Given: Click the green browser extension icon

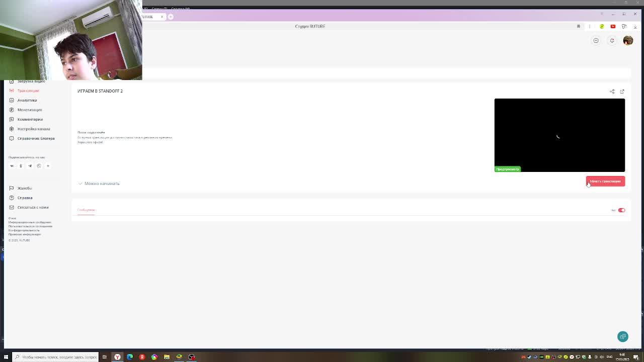Looking at the screenshot, I should click(x=602, y=26).
